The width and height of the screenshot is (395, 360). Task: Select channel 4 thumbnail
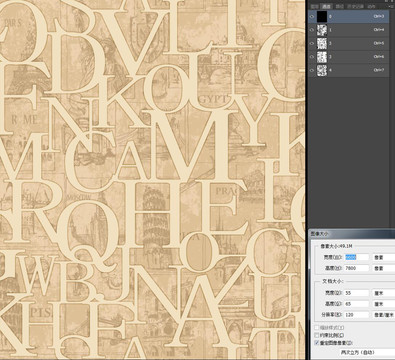(322, 70)
